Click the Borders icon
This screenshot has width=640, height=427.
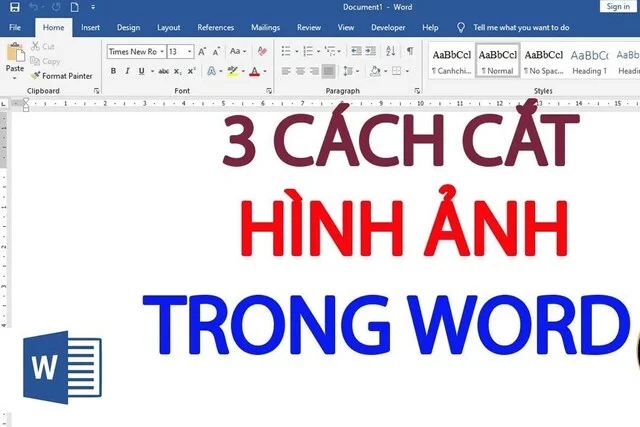(x=396, y=71)
